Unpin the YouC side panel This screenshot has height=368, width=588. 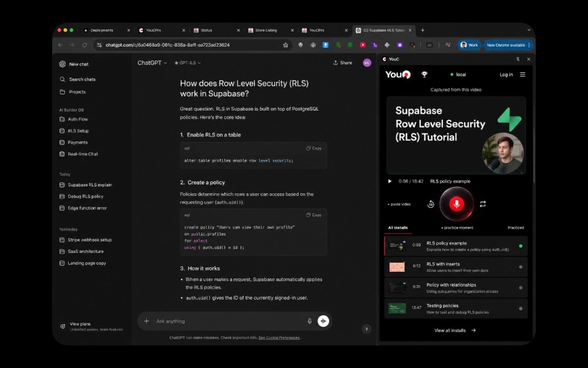[x=518, y=59]
